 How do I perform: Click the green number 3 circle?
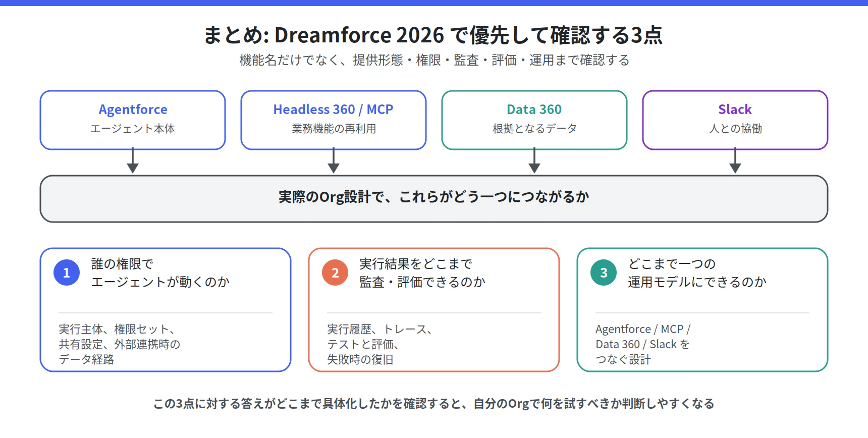[604, 272]
